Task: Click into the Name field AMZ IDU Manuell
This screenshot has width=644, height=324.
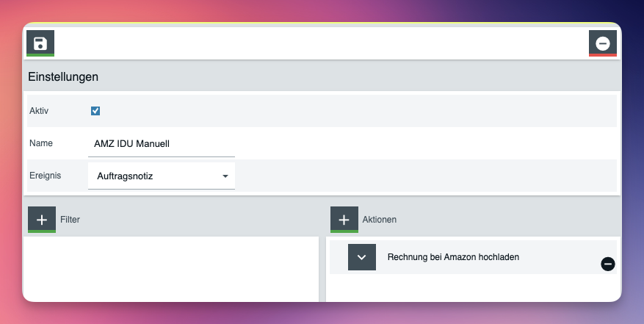Action: pyautogui.click(x=161, y=144)
